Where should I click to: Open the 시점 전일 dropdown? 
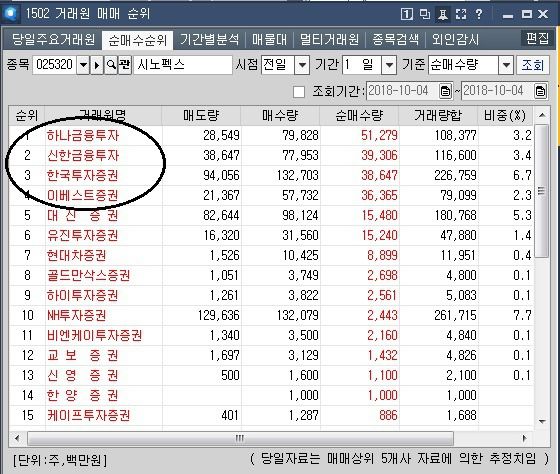pos(302,65)
